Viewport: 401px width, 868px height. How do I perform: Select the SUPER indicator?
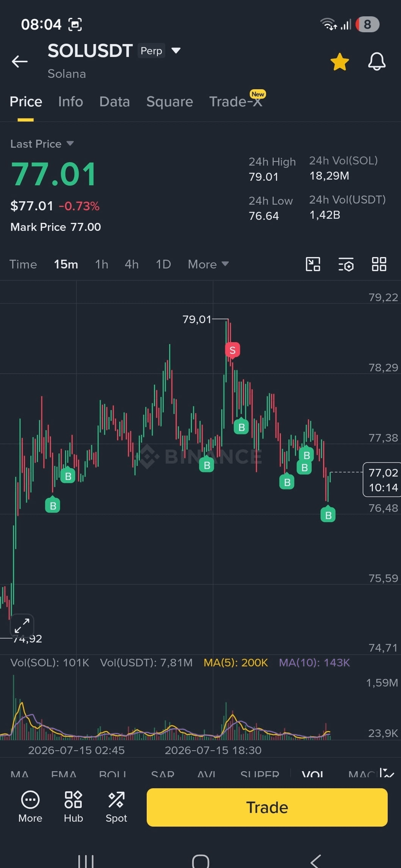tap(260, 773)
